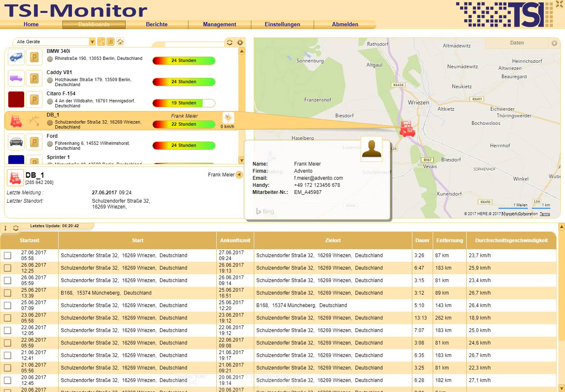
Task: Open the Einstellungen menu
Action: (282, 25)
